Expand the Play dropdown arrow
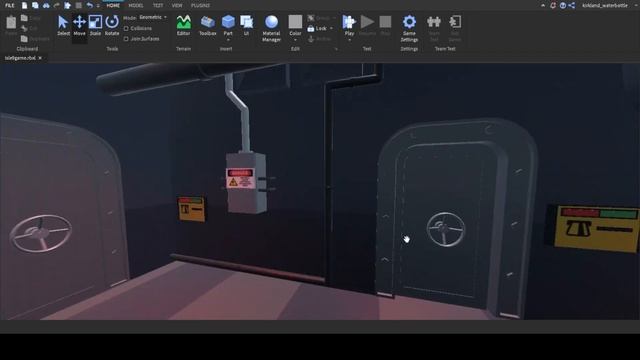640x360 pixels. [x=349, y=40]
